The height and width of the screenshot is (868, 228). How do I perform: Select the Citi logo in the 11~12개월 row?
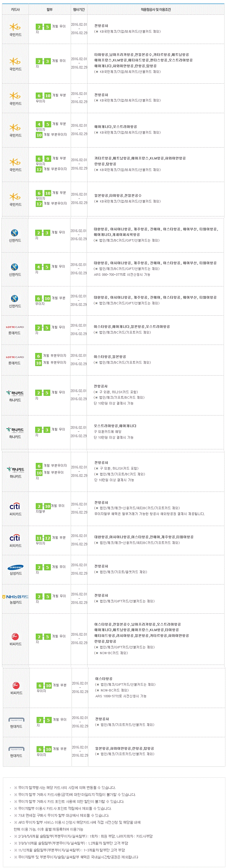point(15,538)
